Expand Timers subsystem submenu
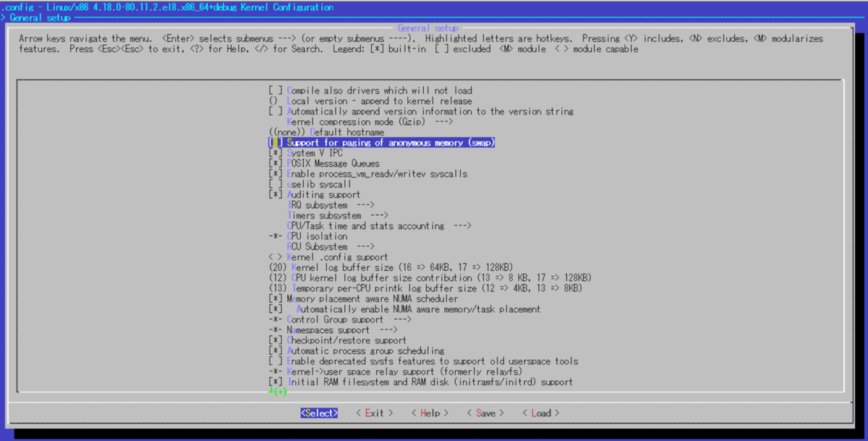This screenshot has height=441, width=868. [x=337, y=216]
